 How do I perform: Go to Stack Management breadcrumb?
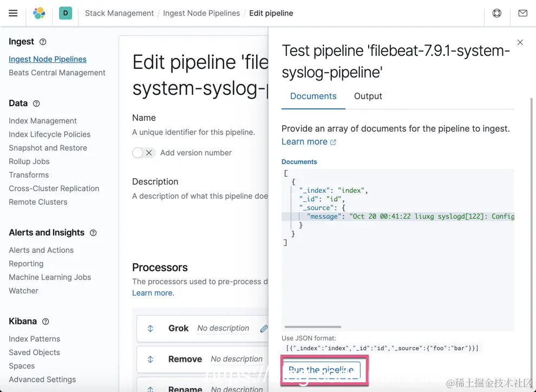point(119,13)
